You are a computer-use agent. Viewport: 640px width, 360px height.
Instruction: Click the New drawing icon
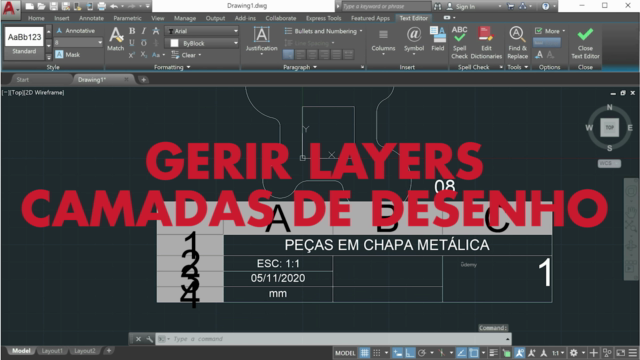(29, 6)
